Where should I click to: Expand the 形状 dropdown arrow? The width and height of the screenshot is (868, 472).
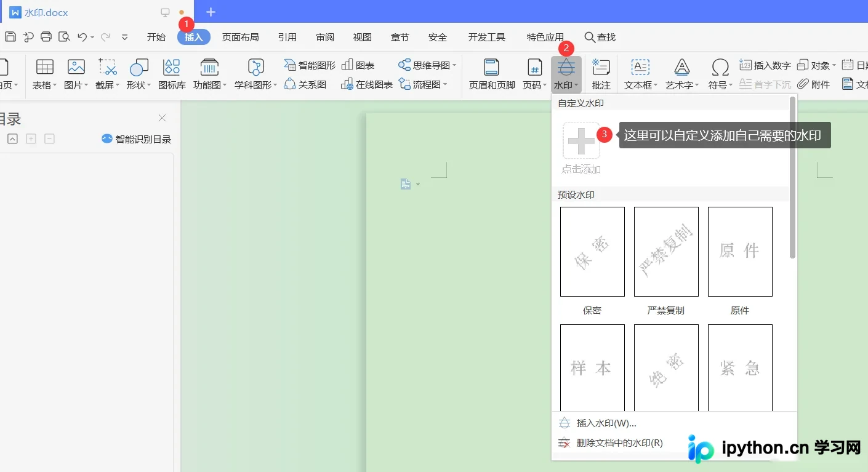coord(149,86)
